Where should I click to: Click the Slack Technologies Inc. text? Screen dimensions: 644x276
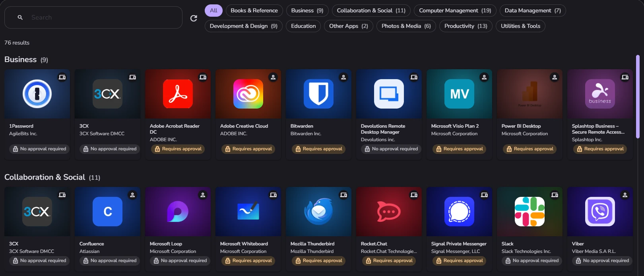(526, 251)
